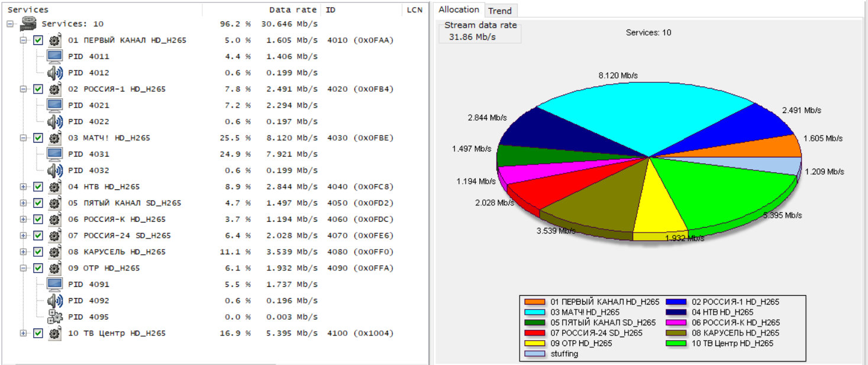Click the Services root multiplex icon

[x=28, y=24]
